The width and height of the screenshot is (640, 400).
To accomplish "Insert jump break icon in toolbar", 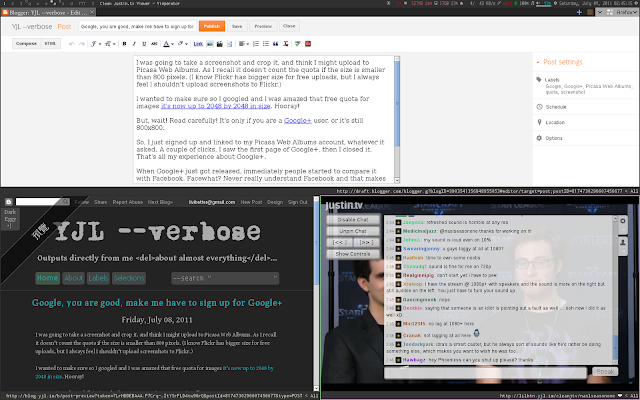I will tap(229, 44).
